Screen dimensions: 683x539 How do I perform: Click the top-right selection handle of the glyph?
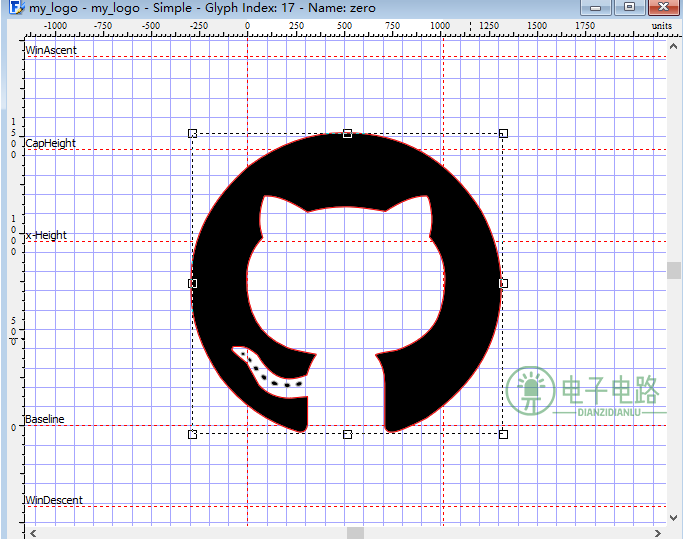tap(503, 133)
